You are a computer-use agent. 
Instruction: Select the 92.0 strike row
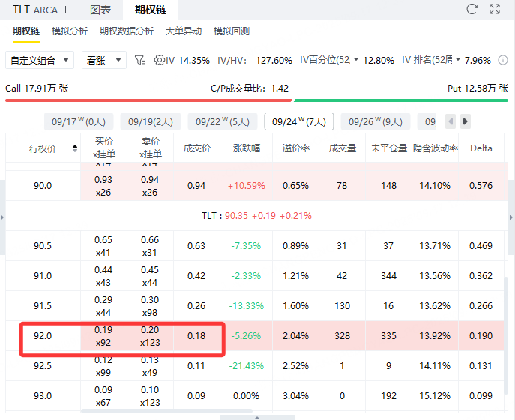point(255,336)
